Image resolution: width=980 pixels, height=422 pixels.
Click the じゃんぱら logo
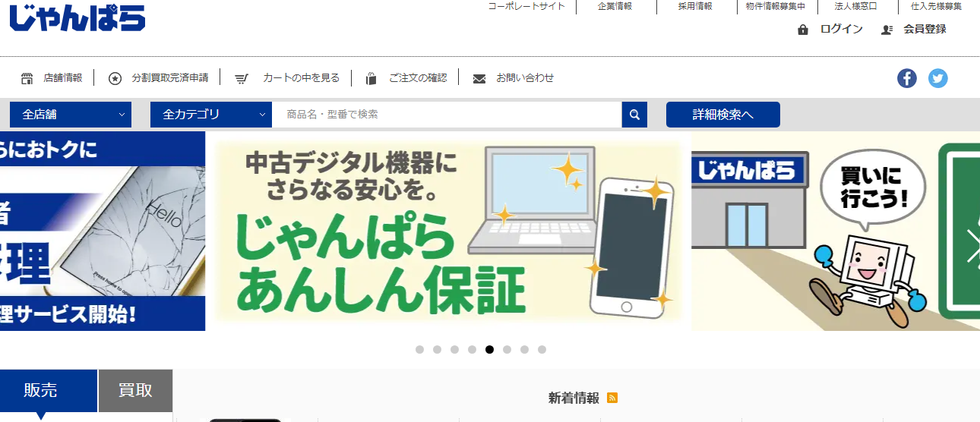[x=77, y=18]
